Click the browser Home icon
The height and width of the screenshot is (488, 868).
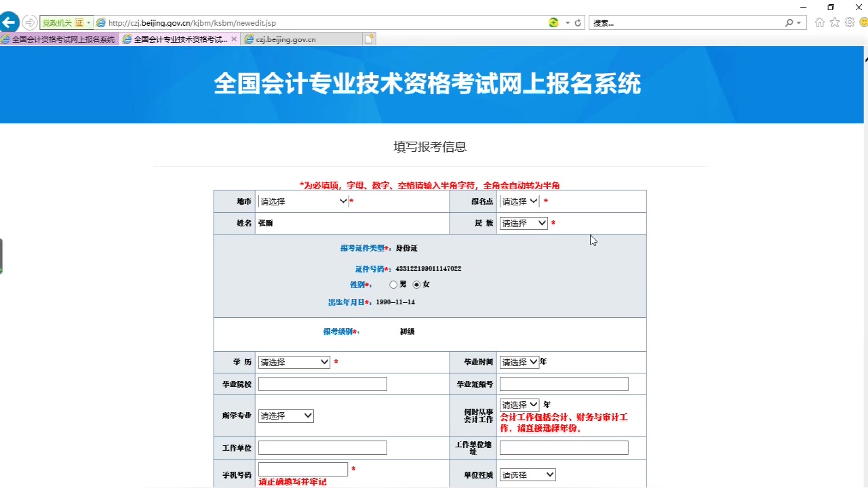(x=820, y=22)
